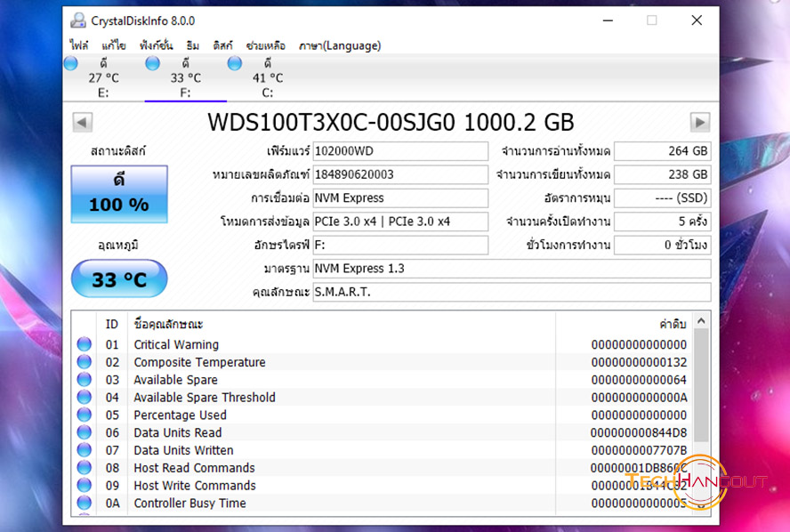Screen dimensions: 790x532
Task: Click status orb of Percentage Used row
Action: click(x=85, y=415)
